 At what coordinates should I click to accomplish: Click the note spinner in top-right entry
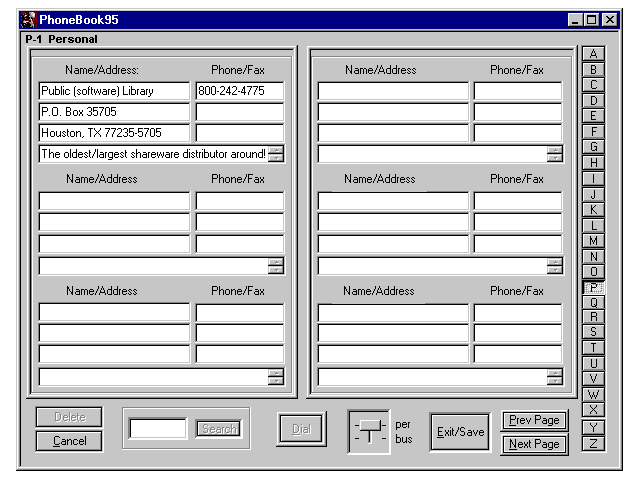click(555, 154)
